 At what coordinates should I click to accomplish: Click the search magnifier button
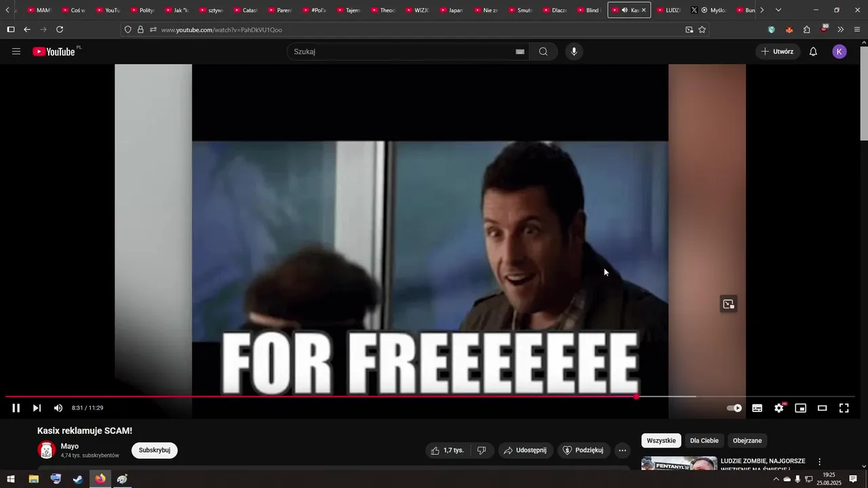point(543,52)
